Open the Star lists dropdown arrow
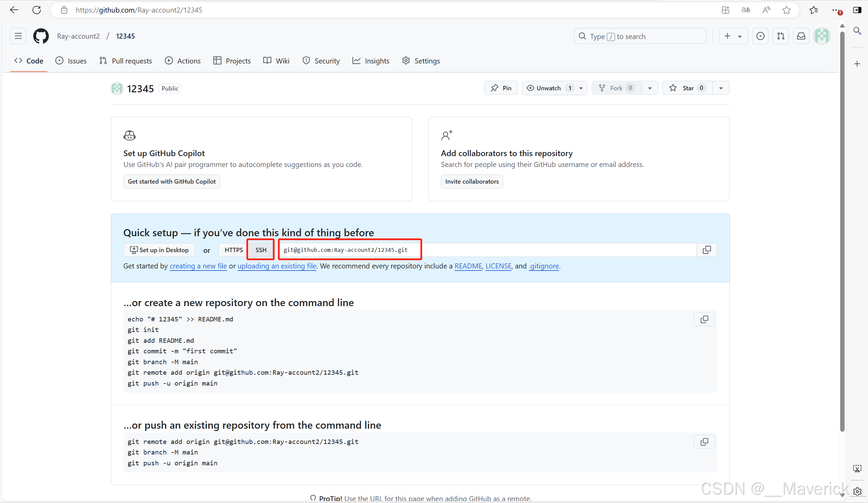Screen dimensions: 868x503 pyautogui.click(x=721, y=88)
